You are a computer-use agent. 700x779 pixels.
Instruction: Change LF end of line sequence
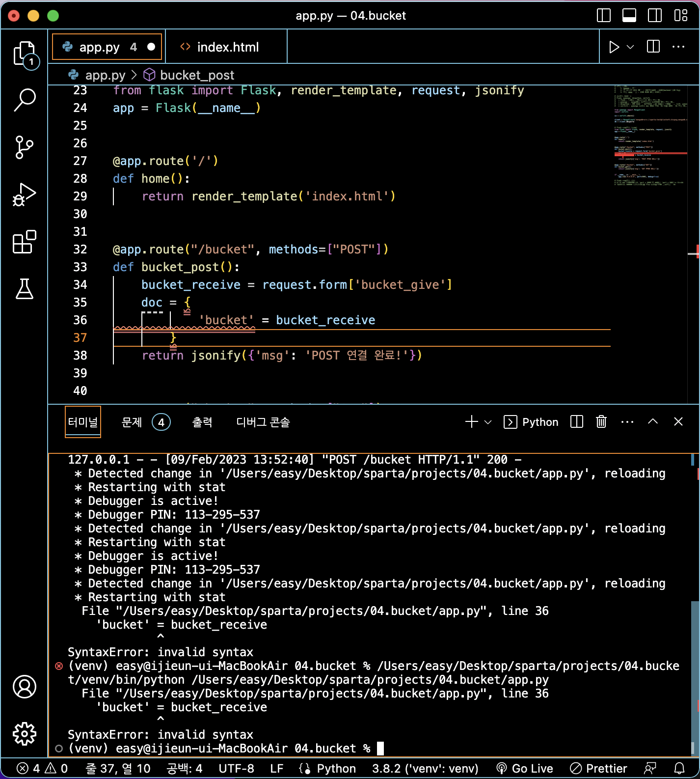click(277, 768)
